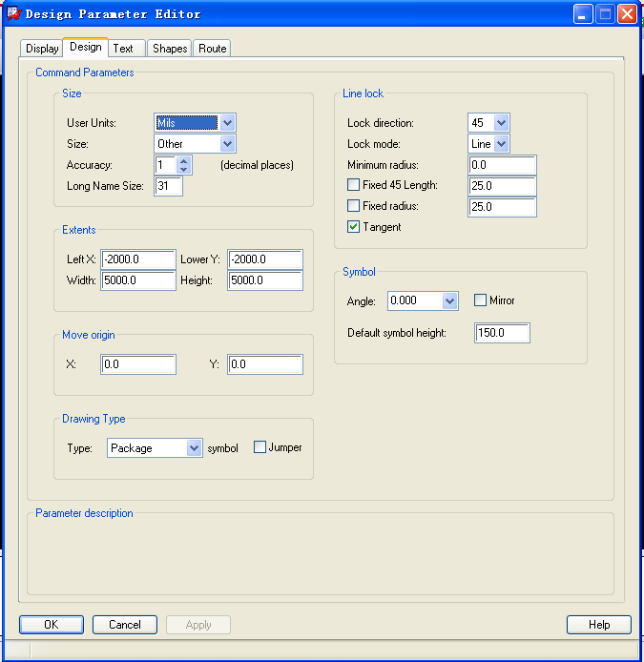This screenshot has width=644, height=662.
Task: Click the Default symbol height field
Action: 502,333
